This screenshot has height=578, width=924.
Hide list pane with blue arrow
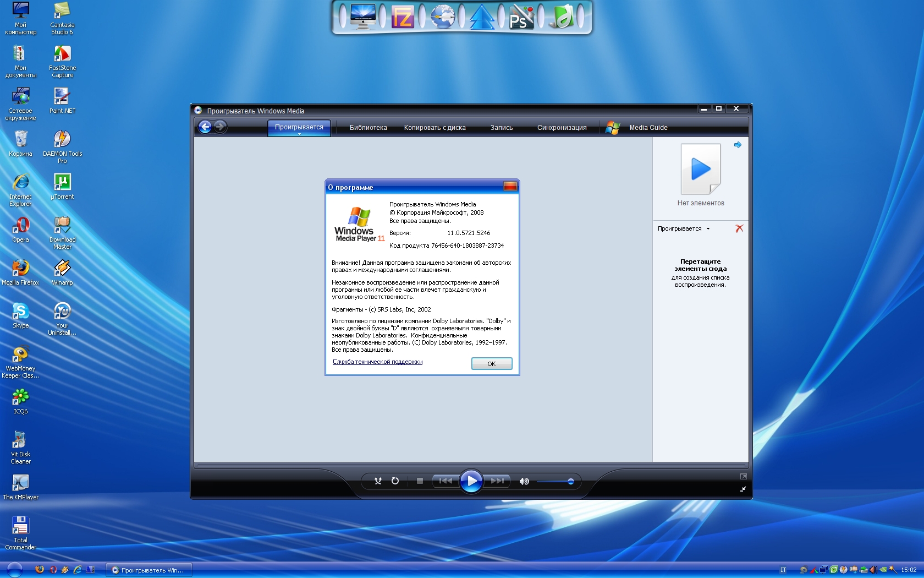click(x=738, y=145)
